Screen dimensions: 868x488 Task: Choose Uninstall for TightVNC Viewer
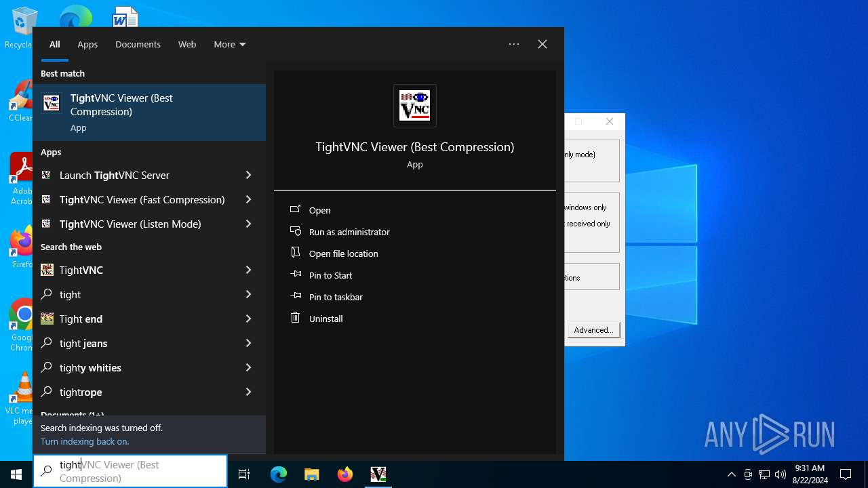click(325, 319)
